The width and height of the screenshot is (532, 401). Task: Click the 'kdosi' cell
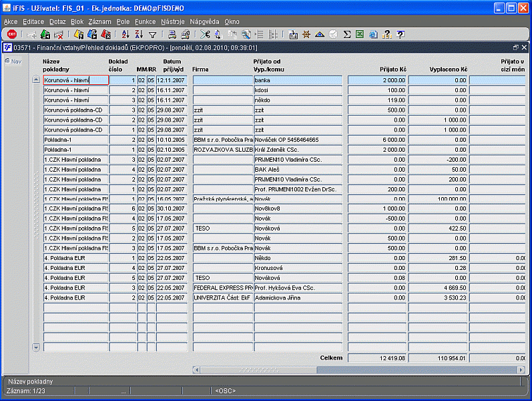[298, 90]
